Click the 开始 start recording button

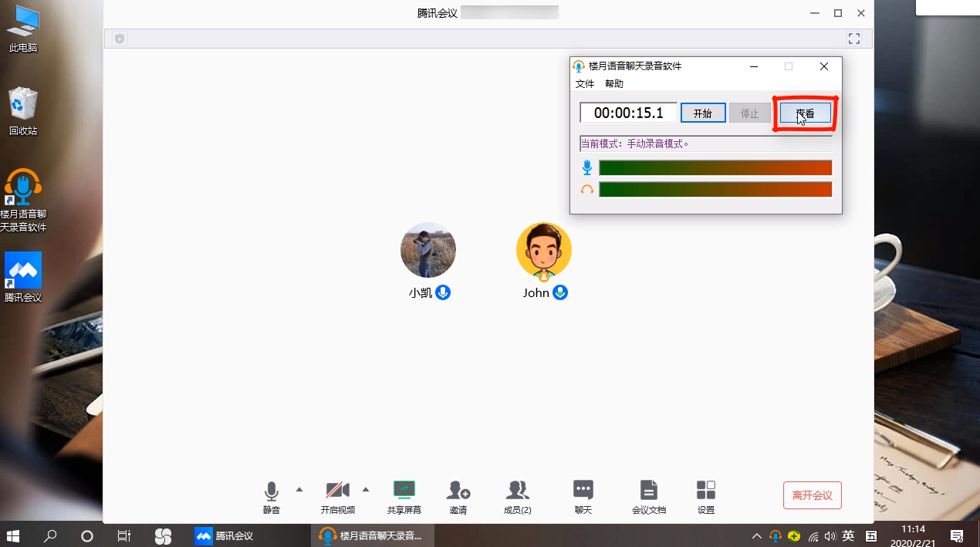point(703,113)
